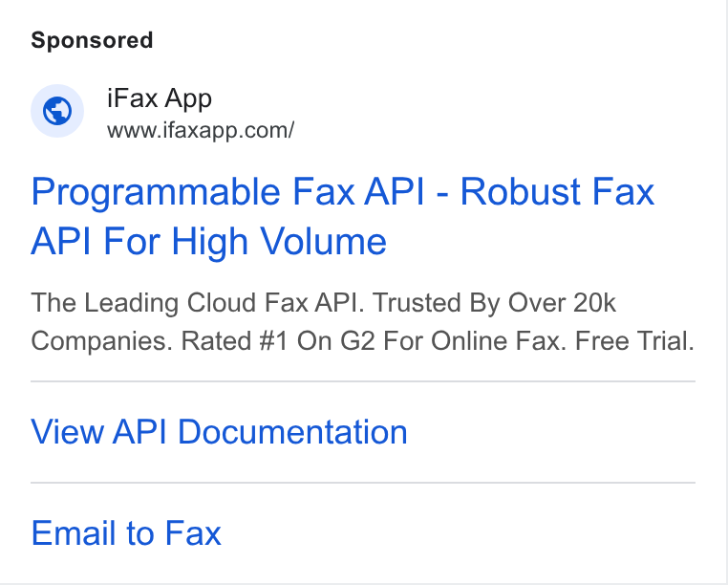Viewport: 728px width, 585px height.
Task: Click the word "Fax" in Email to Fax
Action: coord(193,533)
